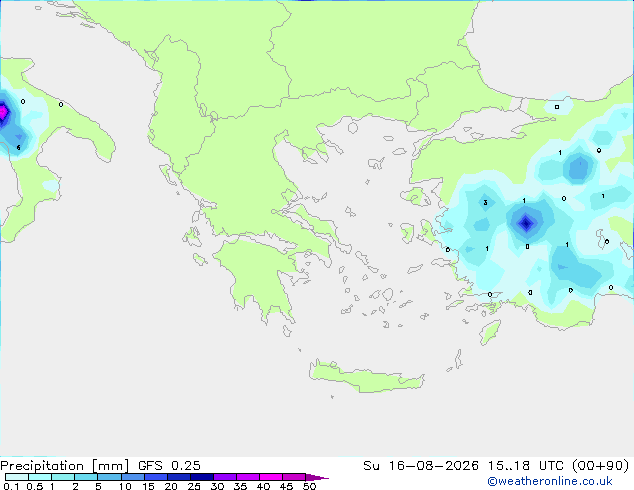Click the "10" legend scale value

(125, 486)
